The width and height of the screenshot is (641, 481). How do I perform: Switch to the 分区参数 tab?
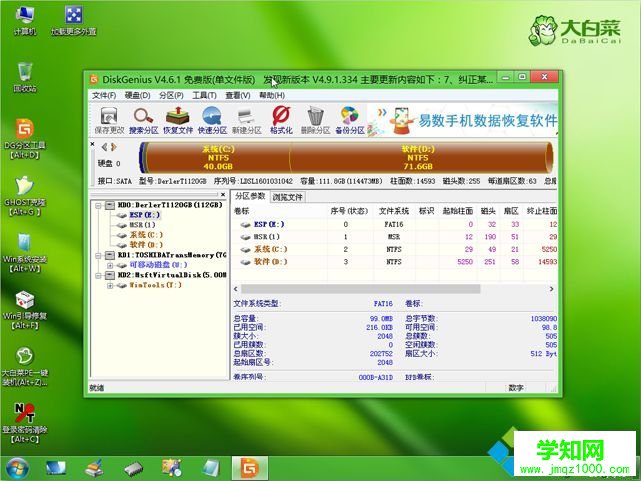250,196
